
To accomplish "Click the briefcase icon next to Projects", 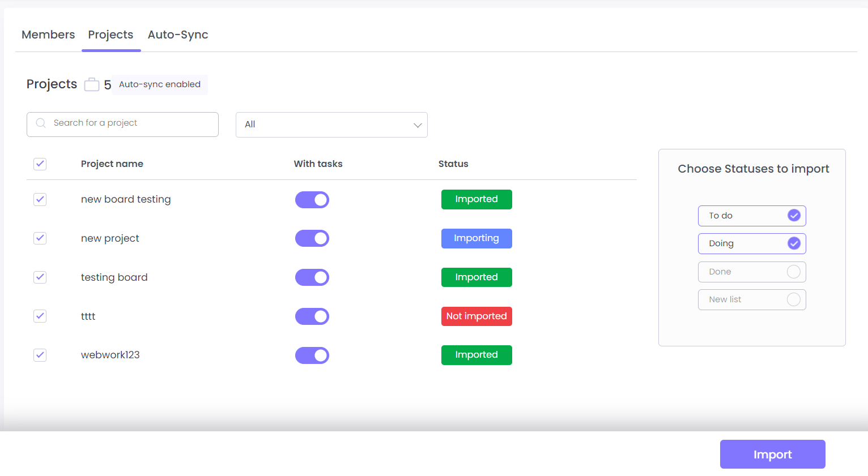I will pyautogui.click(x=92, y=84).
